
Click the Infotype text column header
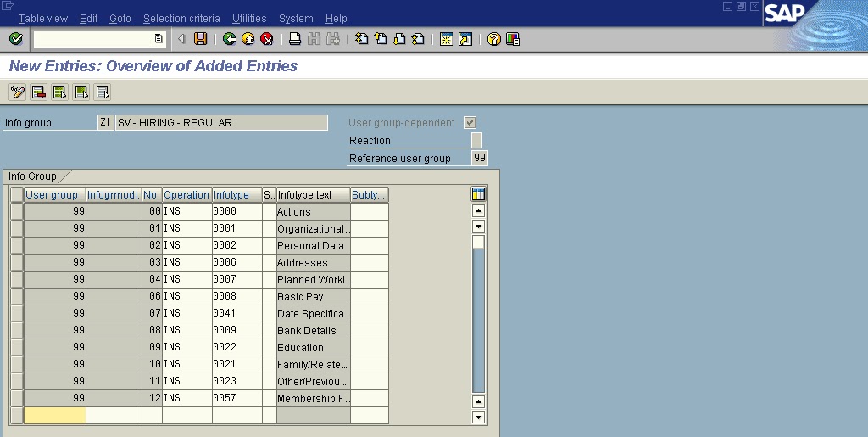click(x=314, y=195)
